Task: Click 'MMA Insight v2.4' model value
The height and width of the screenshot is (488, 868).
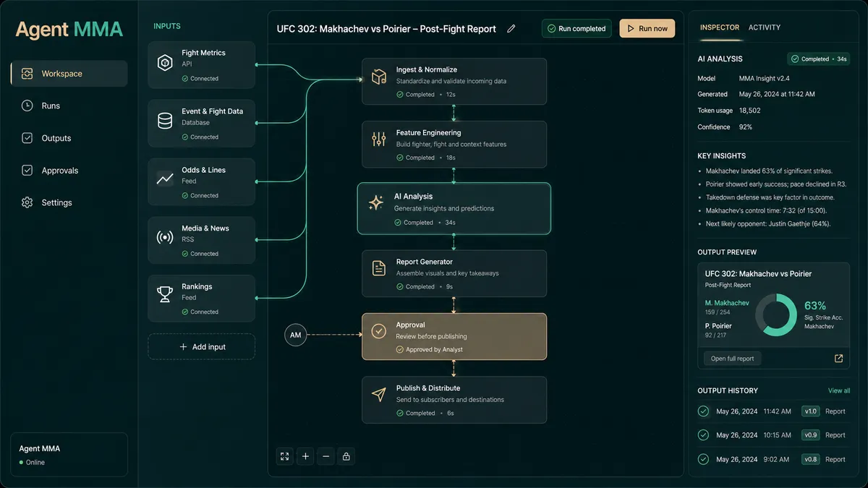Action: [764, 78]
